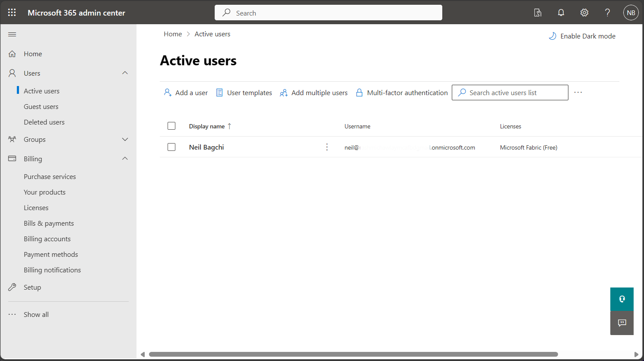
Task: Click the Show all ellipsis icon
Action: 12,314
